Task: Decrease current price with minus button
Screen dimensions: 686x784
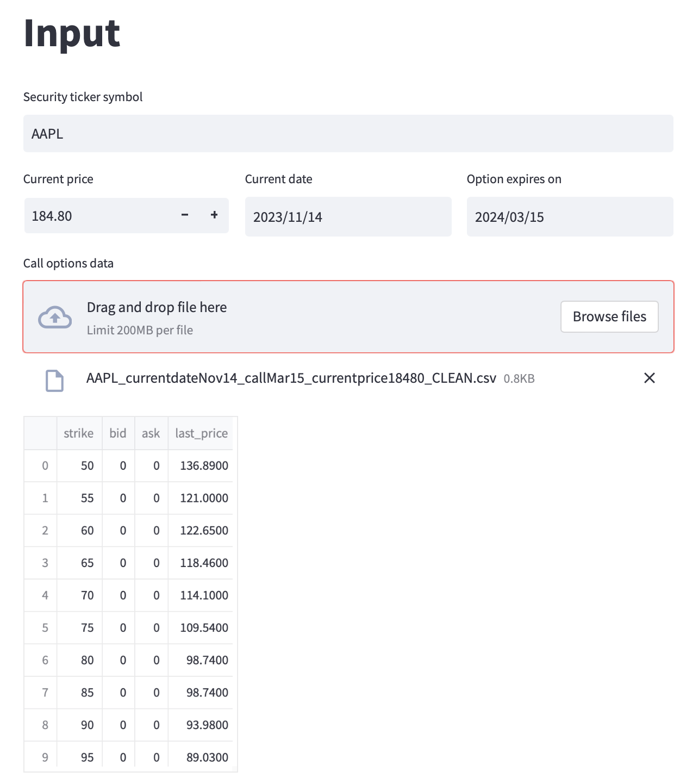Action: pos(185,215)
